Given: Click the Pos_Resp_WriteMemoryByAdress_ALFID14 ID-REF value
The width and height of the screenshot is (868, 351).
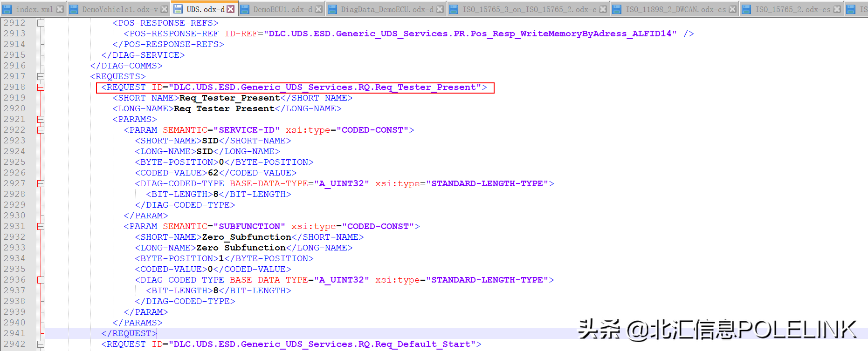Looking at the screenshot, I should pos(470,34).
